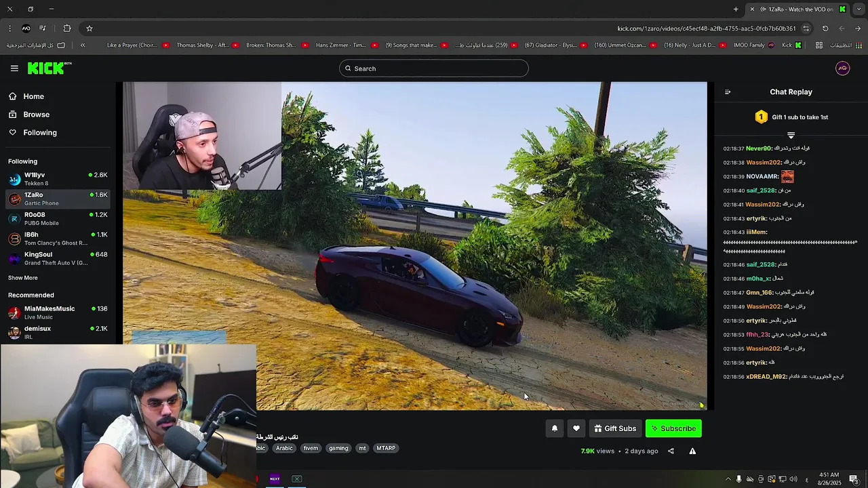Click the taskbar microphone icon
This screenshot has height=488, width=868.
pos(739,479)
